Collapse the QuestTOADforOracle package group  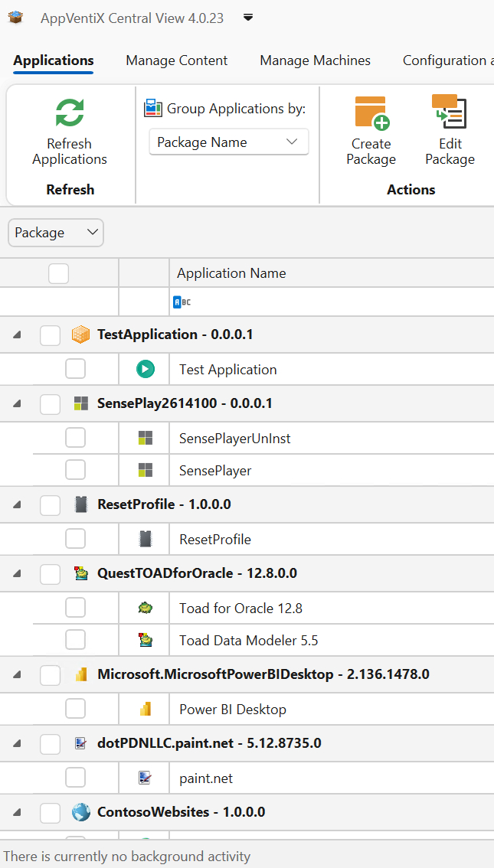[17, 573]
